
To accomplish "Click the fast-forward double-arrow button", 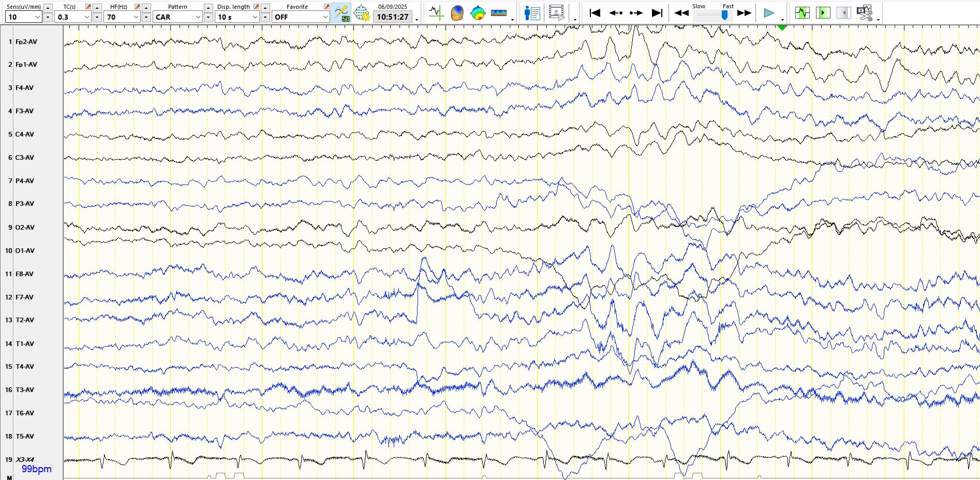I will (x=744, y=13).
